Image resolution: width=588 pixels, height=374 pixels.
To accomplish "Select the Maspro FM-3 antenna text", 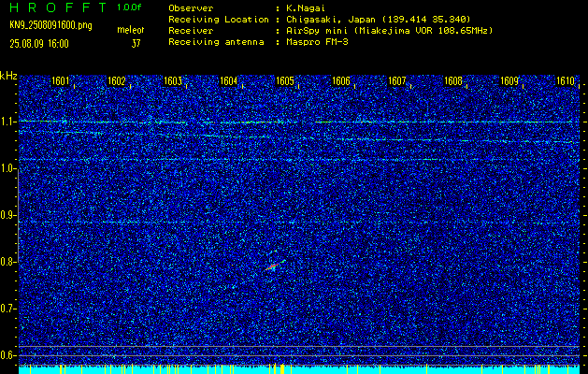I will [317, 42].
